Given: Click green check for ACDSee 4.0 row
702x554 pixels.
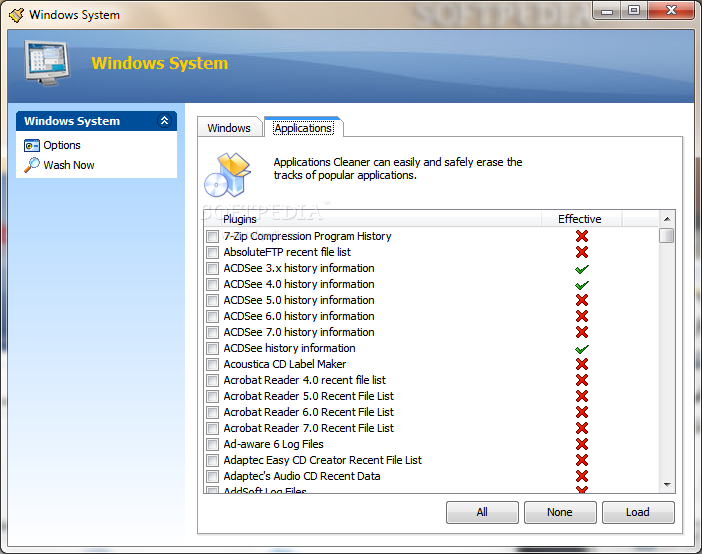Looking at the screenshot, I should (x=582, y=285).
